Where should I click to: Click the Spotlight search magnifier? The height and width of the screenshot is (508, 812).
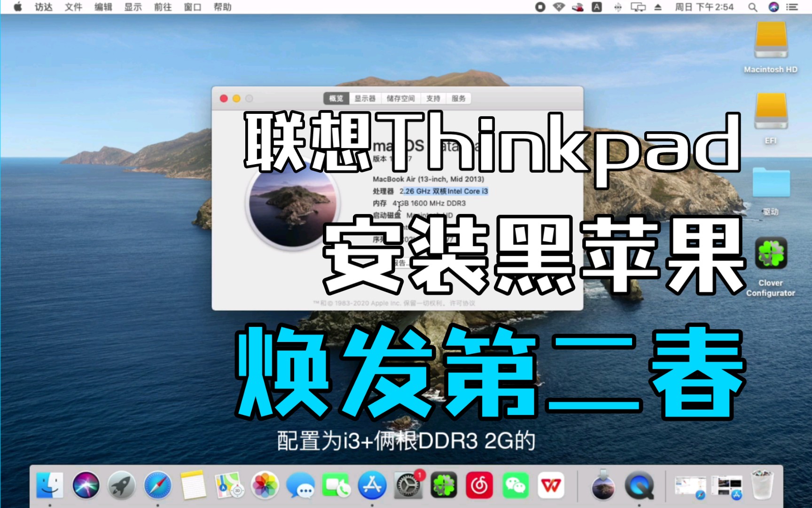752,7
